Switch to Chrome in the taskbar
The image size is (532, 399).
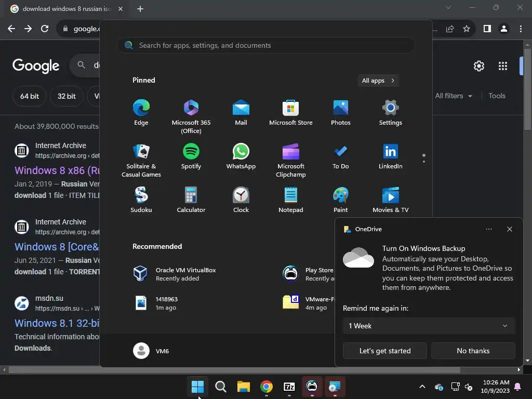267,386
